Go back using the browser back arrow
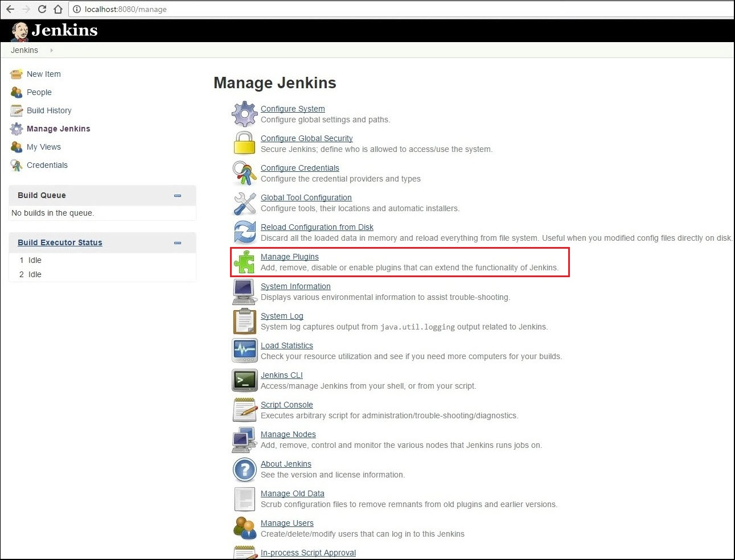The image size is (735, 560). [x=10, y=9]
